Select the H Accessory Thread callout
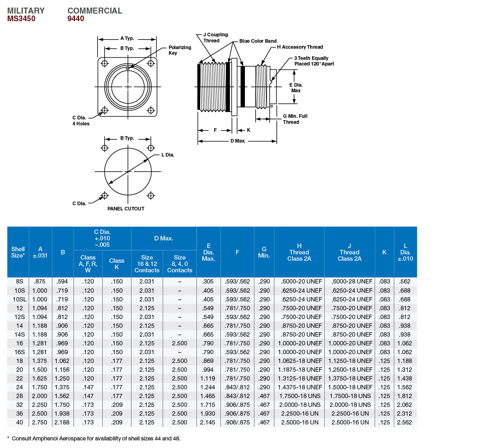Image resolution: width=489 pixels, height=448 pixels. [x=300, y=47]
